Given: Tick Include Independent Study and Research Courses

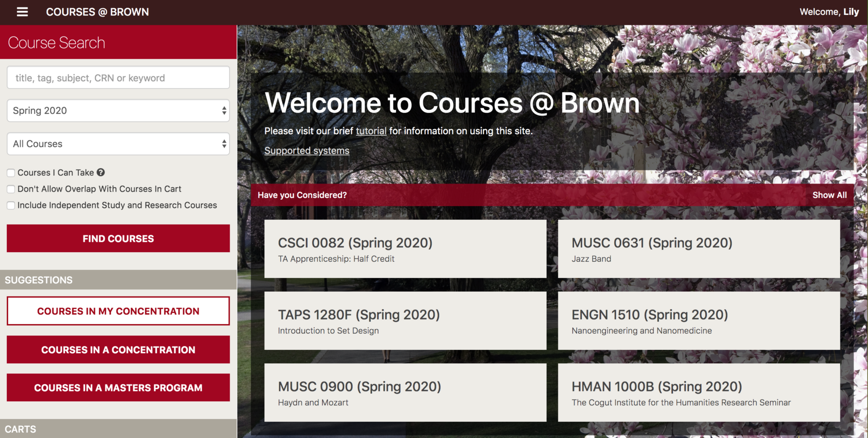Looking at the screenshot, I should (x=11, y=205).
